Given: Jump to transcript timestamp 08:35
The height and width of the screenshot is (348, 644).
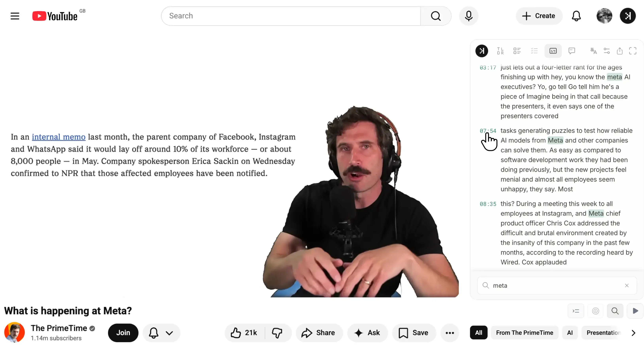Looking at the screenshot, I should [488, 204].
